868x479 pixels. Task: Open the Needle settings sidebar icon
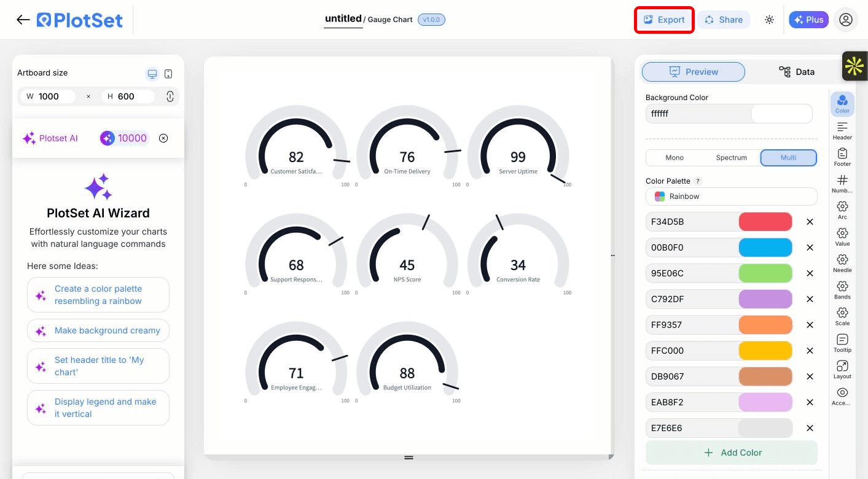(842, 263)
